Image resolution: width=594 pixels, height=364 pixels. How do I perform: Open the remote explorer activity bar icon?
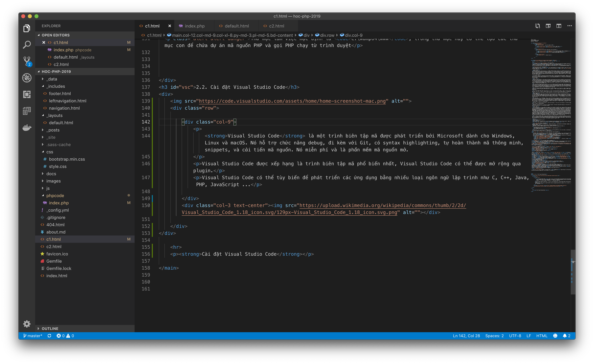click(27, 111)
